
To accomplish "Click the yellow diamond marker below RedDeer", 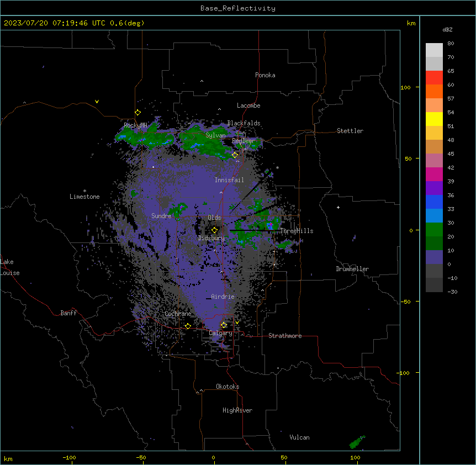I will [x=235, y=155].
